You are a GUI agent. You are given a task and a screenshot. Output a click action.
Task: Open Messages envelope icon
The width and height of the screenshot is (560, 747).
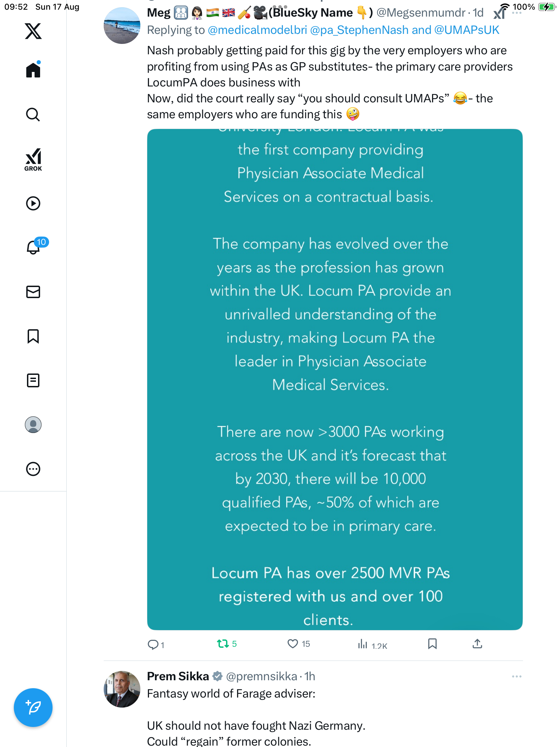[x=33, y=292]
